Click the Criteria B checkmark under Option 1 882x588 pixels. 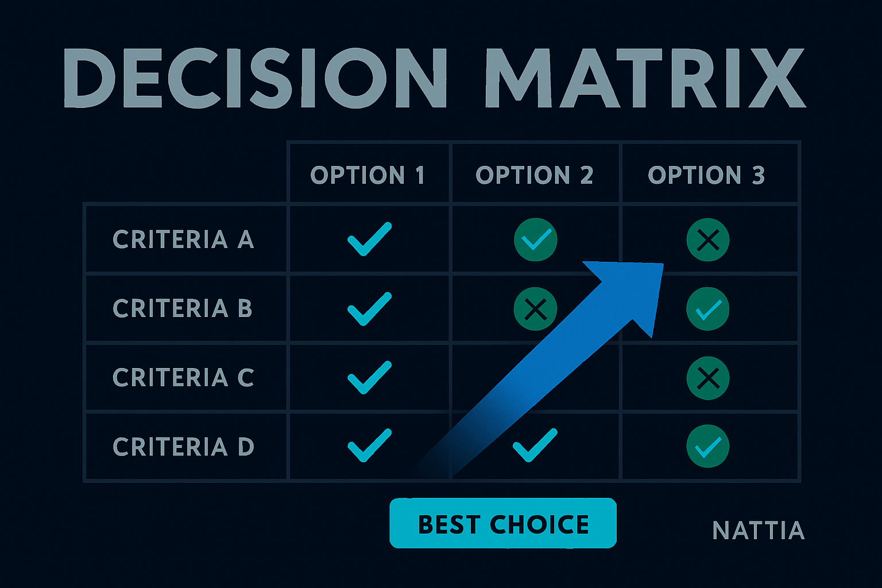(x=369, y=309)
